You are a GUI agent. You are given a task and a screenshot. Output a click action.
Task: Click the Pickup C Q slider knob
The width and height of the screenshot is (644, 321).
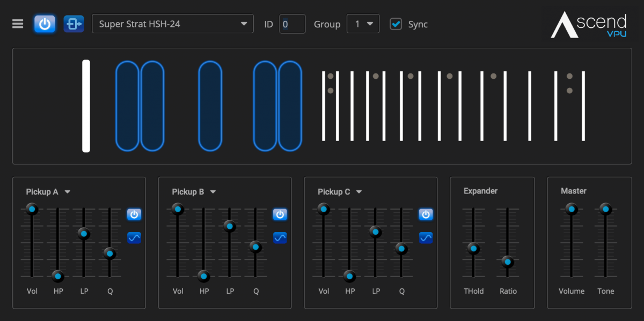click(x=401, y=249)
